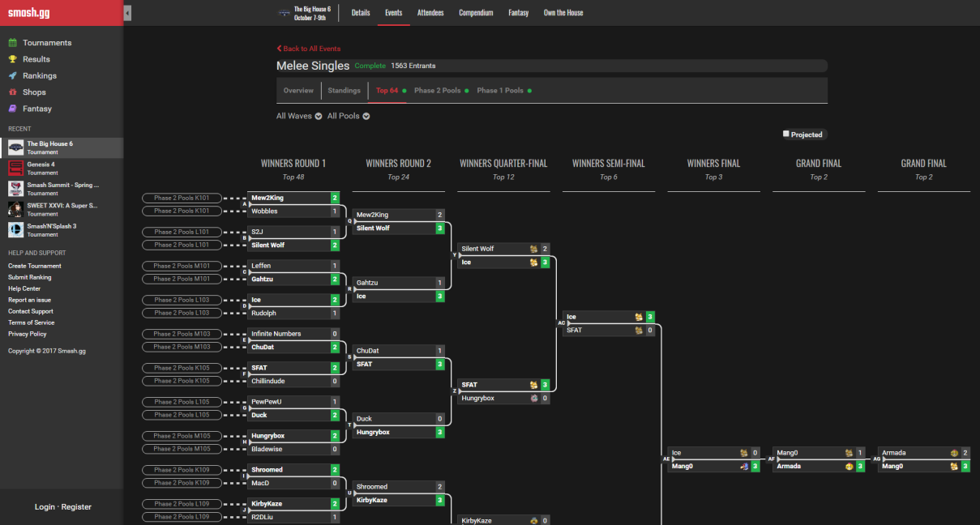Click the green calendar icon beside Tournaments
This screenshot has width=980, height=525.
(x=13, y=43)
